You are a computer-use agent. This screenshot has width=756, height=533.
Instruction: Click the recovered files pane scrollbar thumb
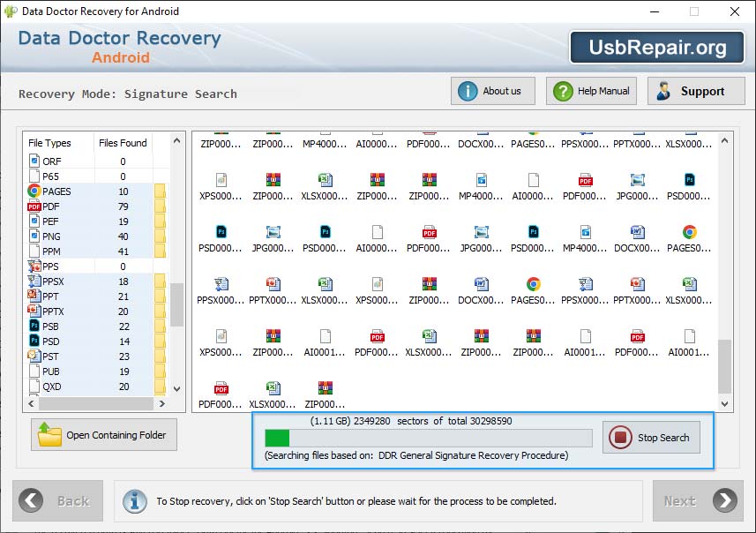pyautogui.click(x=724, y=366)
